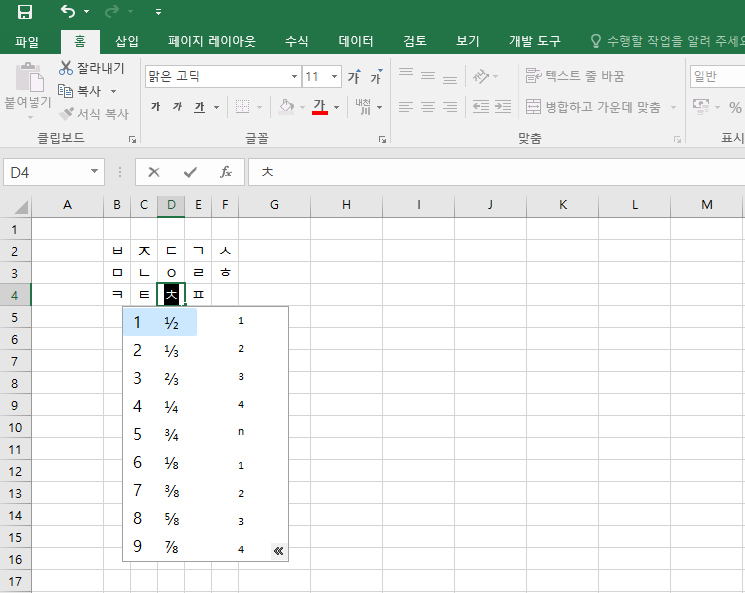Viewport: 745px width, 593px height.
Task: Click the 수행할 작업을 알려 주세요 search box
Action: pos(669,41)
